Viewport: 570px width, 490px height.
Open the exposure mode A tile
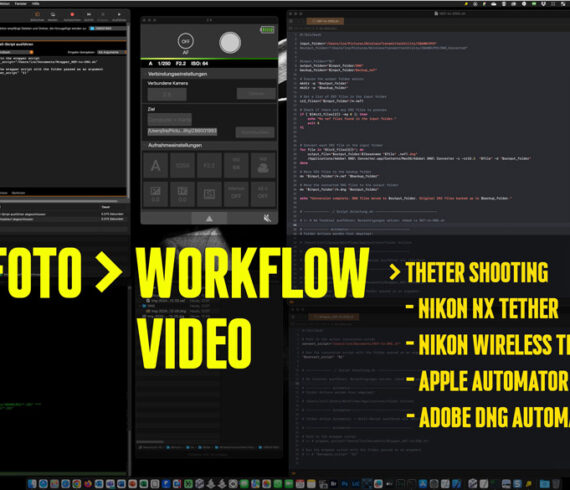pos(156,166)
